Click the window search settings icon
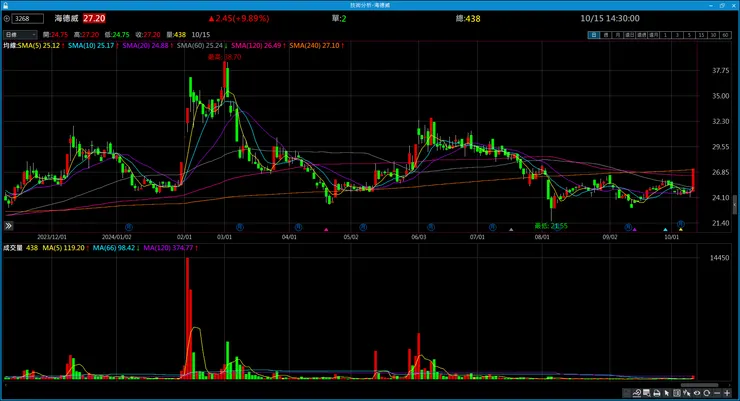 point(647,393)
